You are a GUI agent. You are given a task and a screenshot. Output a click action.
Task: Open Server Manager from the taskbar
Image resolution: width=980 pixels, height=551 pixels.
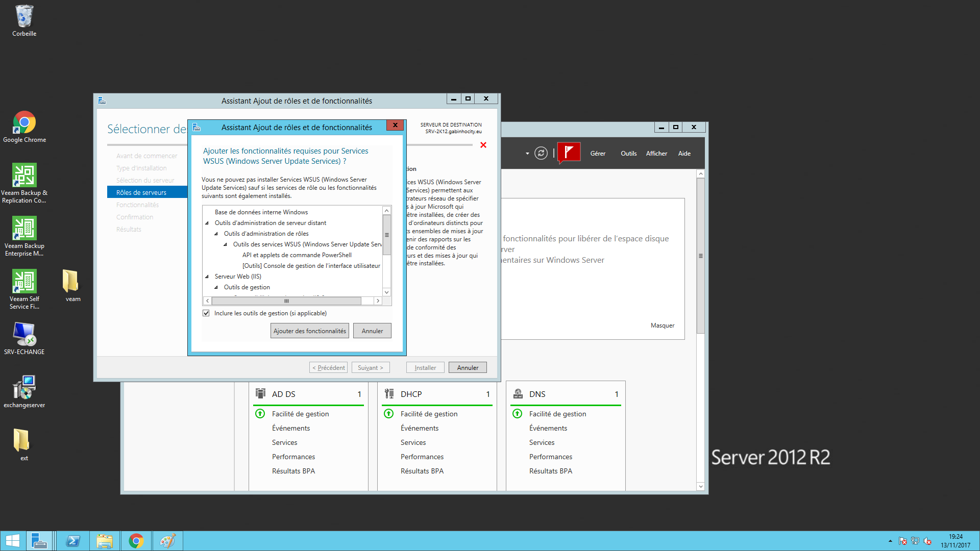pyautogui.click(x=39, y=541)
